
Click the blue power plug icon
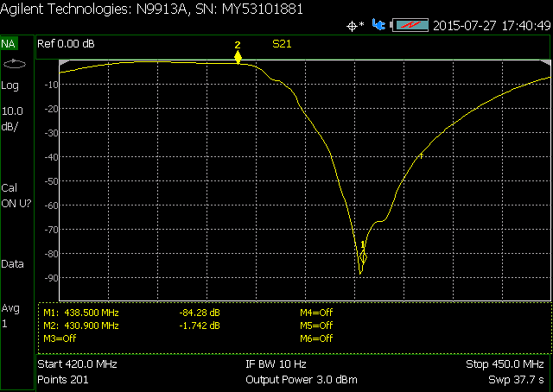coord(378,25)
